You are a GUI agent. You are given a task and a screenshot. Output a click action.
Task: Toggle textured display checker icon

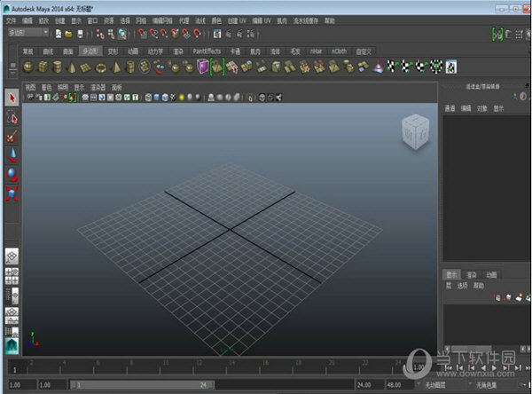tap(173, 98)
